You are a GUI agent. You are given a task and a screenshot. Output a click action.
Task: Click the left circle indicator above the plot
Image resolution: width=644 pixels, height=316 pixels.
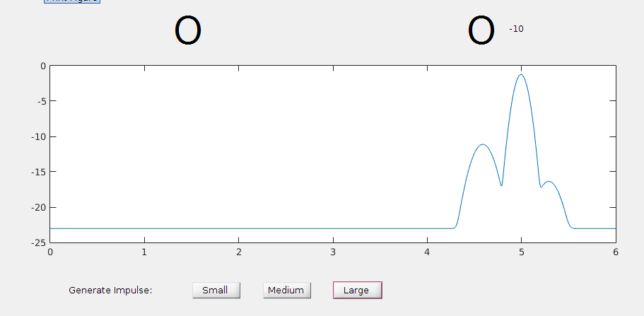pyautogui.click(x=188, y=32)
